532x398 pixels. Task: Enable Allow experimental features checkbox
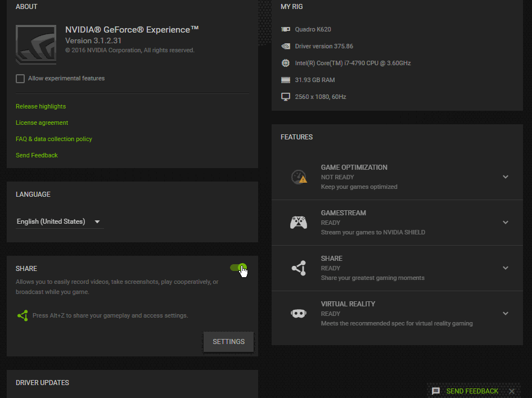20,79
